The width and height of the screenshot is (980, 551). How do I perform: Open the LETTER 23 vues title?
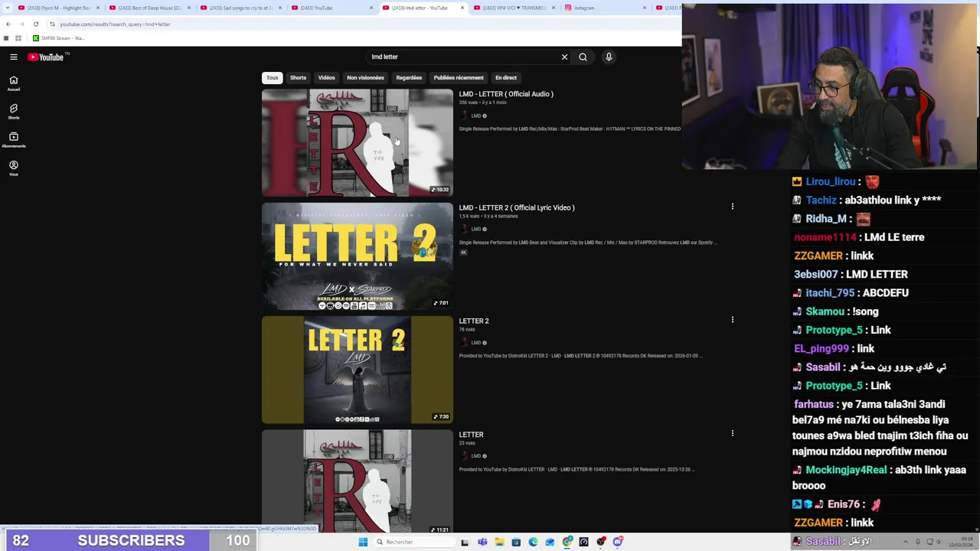(471, 434)
